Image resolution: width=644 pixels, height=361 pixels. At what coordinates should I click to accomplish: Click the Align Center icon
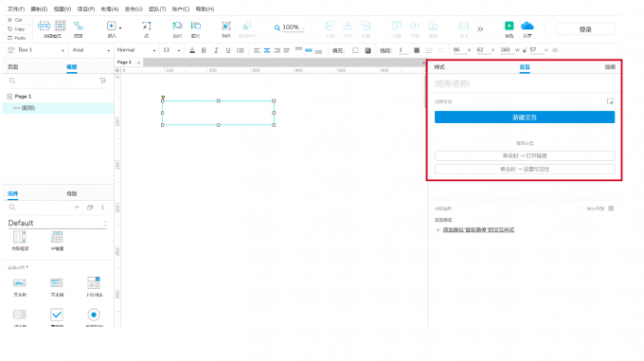pos(348,26)
